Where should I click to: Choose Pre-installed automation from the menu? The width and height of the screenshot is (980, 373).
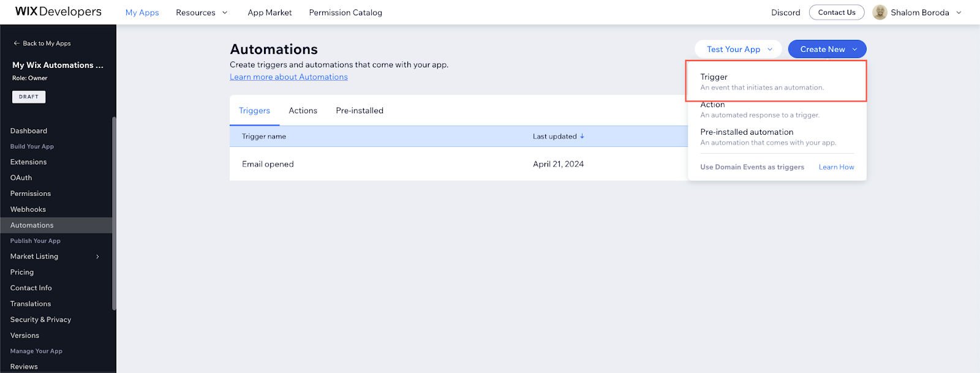tap(776, 137)
